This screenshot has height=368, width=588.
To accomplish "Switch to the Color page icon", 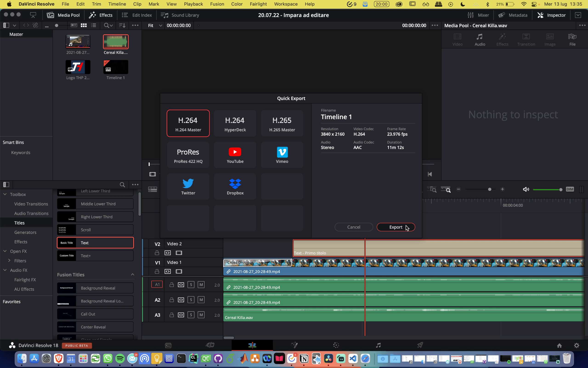I will [336, 345].
